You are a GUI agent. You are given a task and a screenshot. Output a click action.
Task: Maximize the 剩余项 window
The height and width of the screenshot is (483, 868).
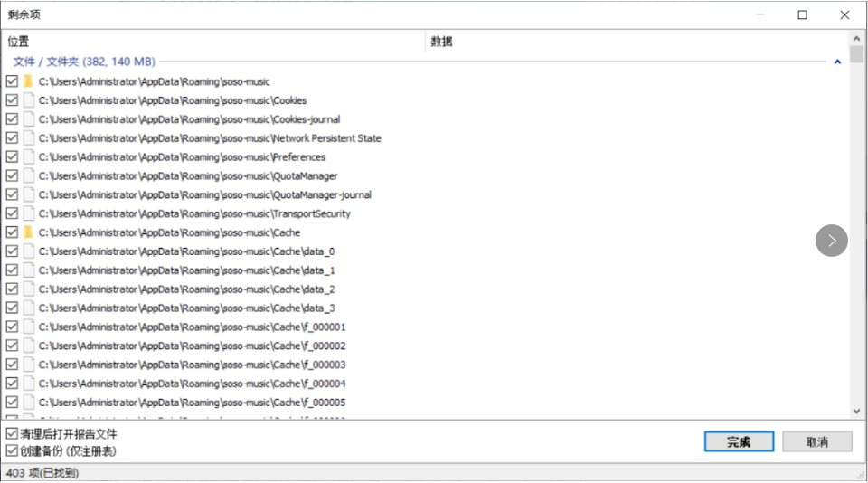[802, 15]
